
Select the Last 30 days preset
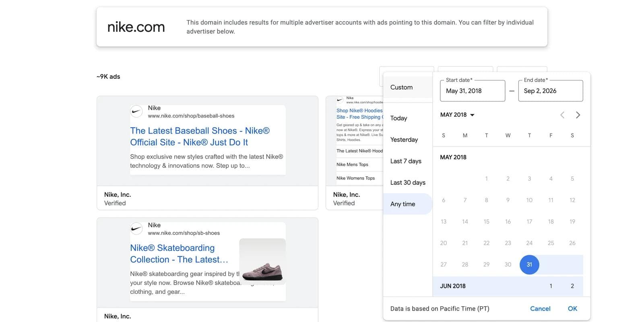408,182
